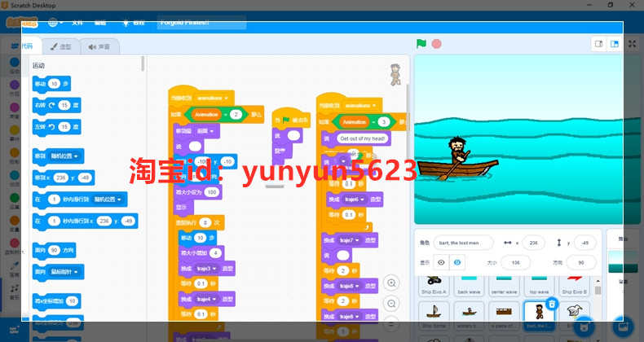Open the traje7 costume dropdown
644x342 pixels.
[x=349, y=240]
